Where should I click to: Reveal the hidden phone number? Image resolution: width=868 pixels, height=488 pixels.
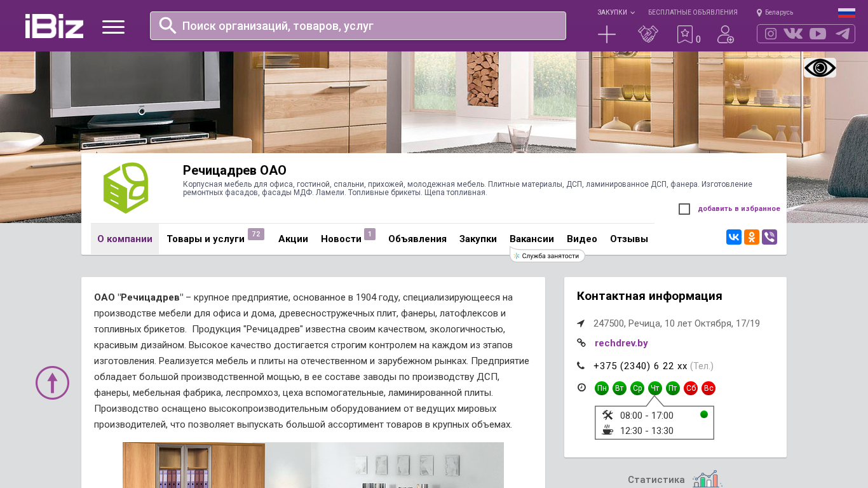coord(641,366)
